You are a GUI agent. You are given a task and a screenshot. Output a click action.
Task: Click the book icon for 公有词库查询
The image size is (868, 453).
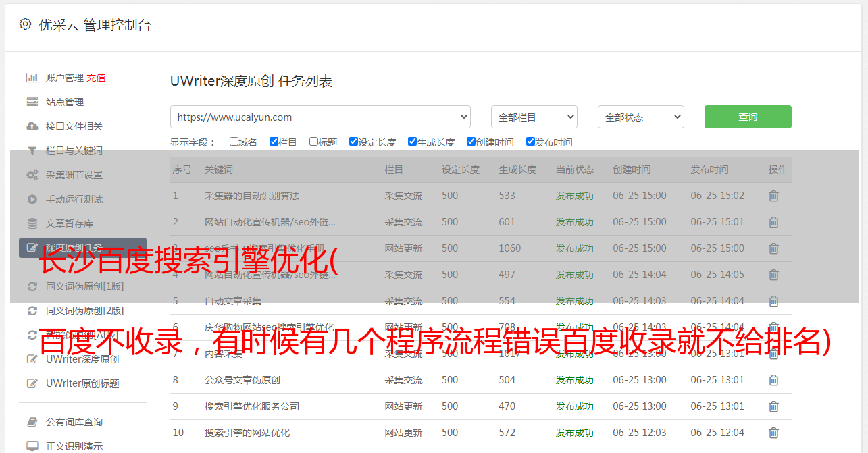point(32,422)
